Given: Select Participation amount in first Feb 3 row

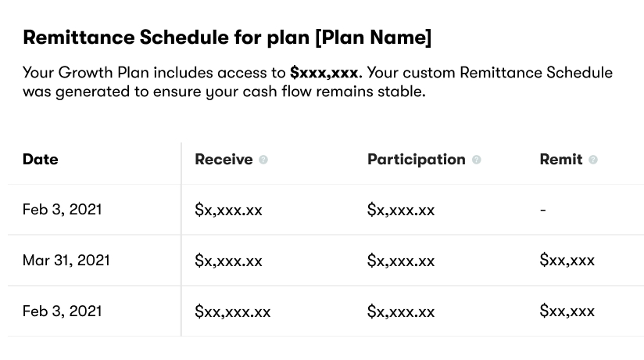Looking at the screenshot, I should (401, 210).
